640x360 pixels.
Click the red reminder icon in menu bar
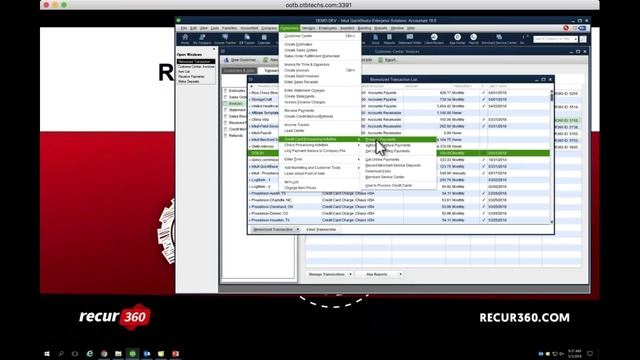[x=566, y=28]
